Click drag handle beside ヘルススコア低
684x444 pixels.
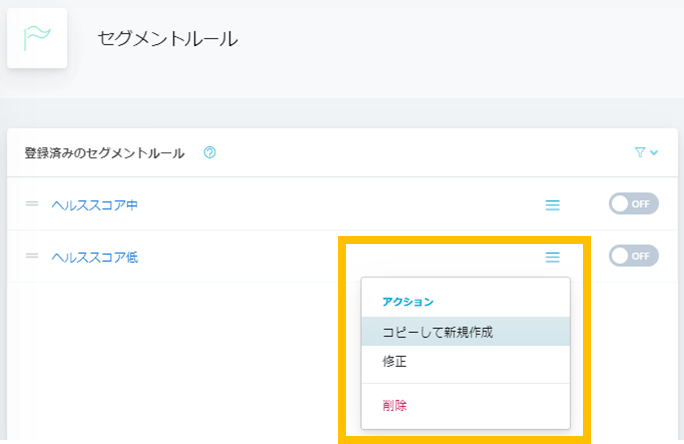pos(32,256)
